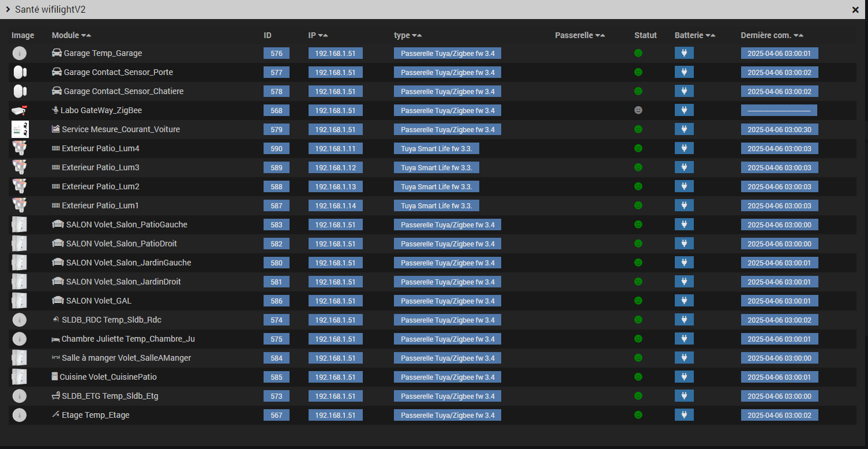The height and width of the screenshot is (449, 868).
Task: Click the bulb image for Exterieur Patio_Lum4
Action: pos(19,148)
